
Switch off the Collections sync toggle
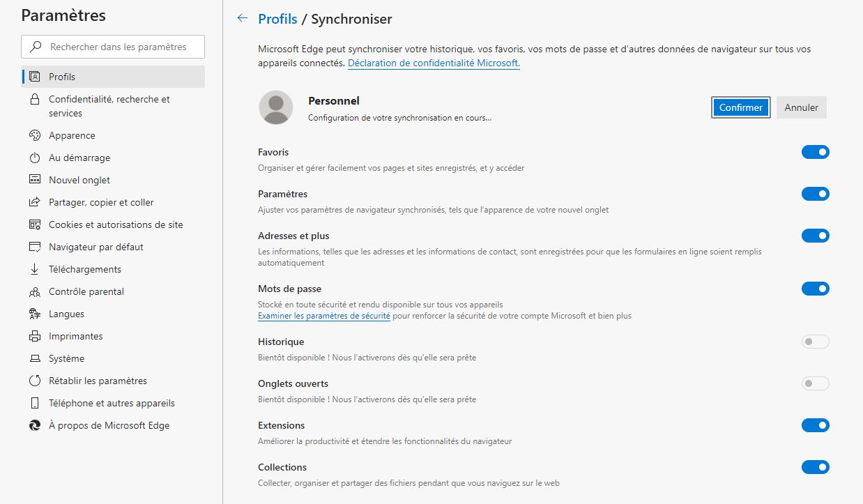click(x=815, y=467)
